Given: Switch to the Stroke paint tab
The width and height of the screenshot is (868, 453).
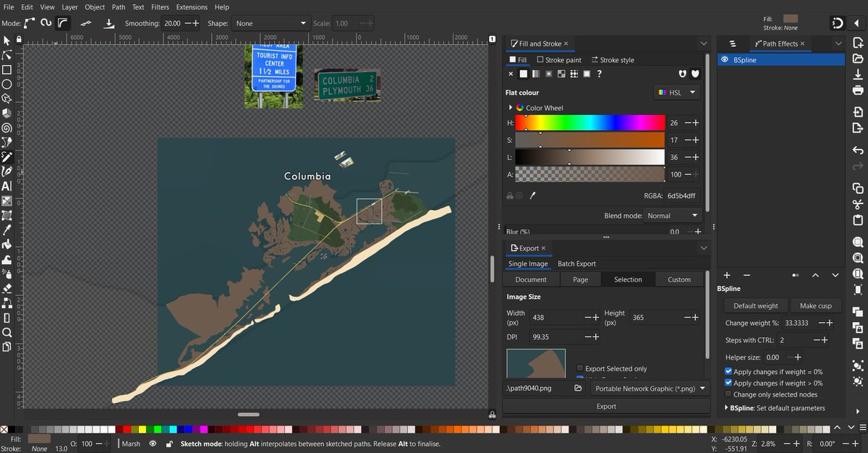Looking at the screenshot, I should click(559, 60).
